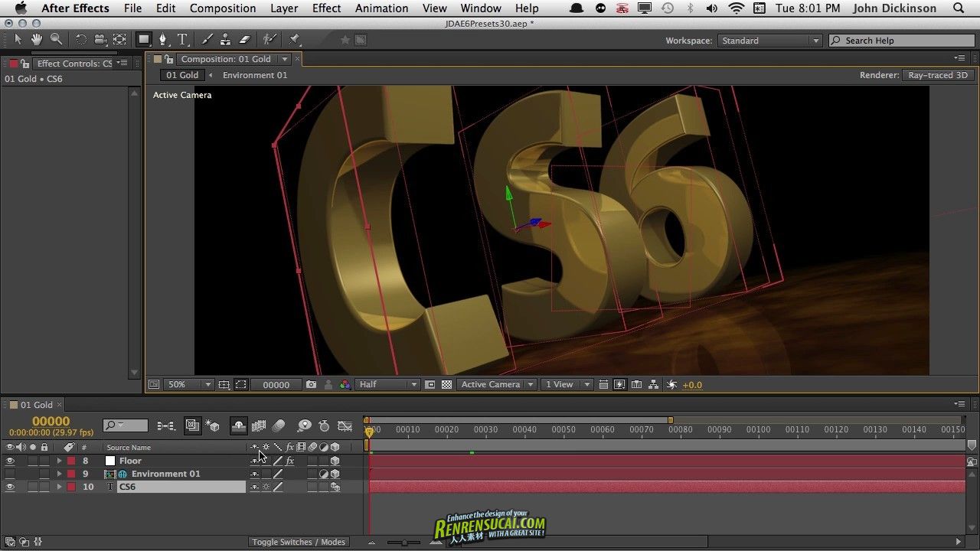Click the Auto-keyframe stopwatch icon
This screenshot has height=551, width=980.
pos(324,425)
